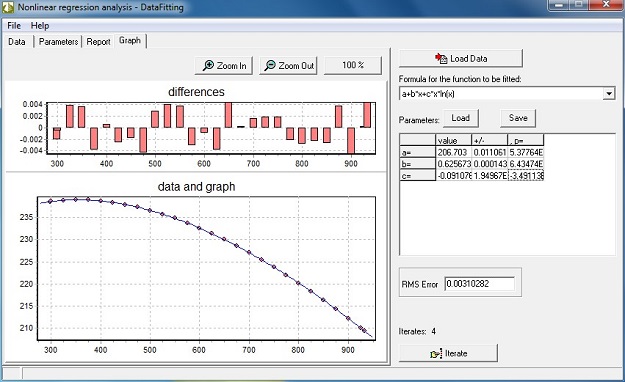Image resolution: width=625 pixels, height=382 pixels.
Task: Click the 'a=' row header
Action: (417, 152)
